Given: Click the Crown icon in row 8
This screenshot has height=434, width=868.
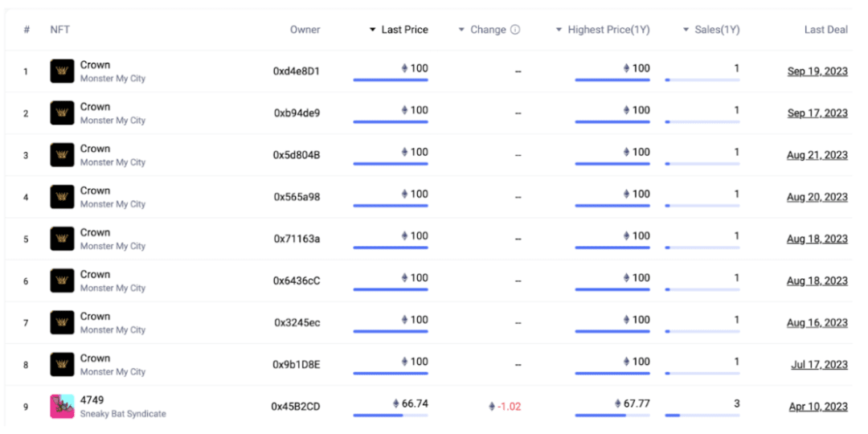Looking at the screenshot, I should pyautogui.click(x=62, y=365).
